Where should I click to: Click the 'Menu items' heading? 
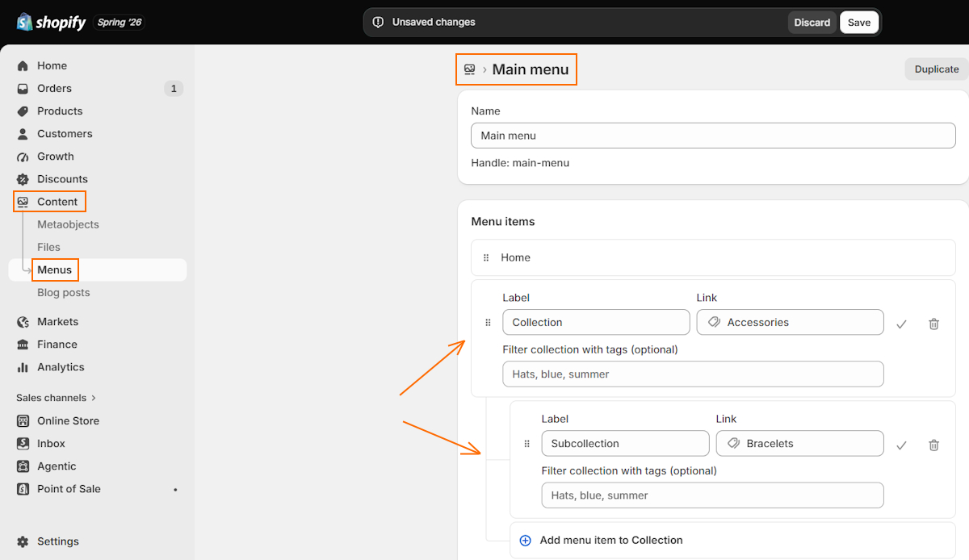[x=503, y=222]
